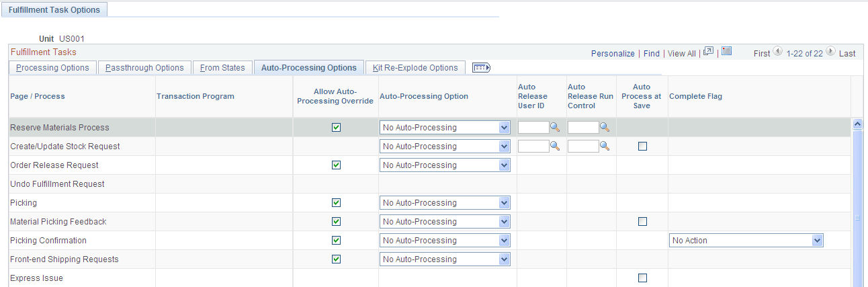Switch to the Processing Options tab
The height and width of the screenshot is (287, 868).
[x=52, y=67]
